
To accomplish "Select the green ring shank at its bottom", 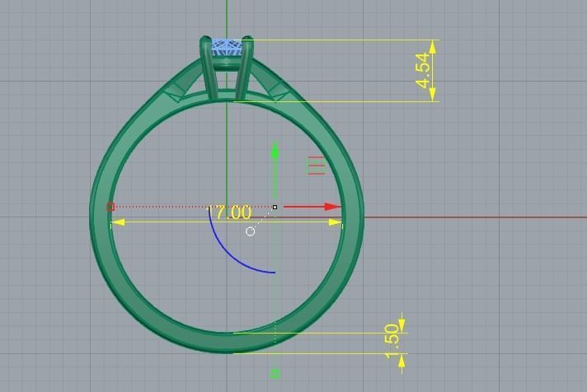I will pyautogui.click(x=227, y=343).
